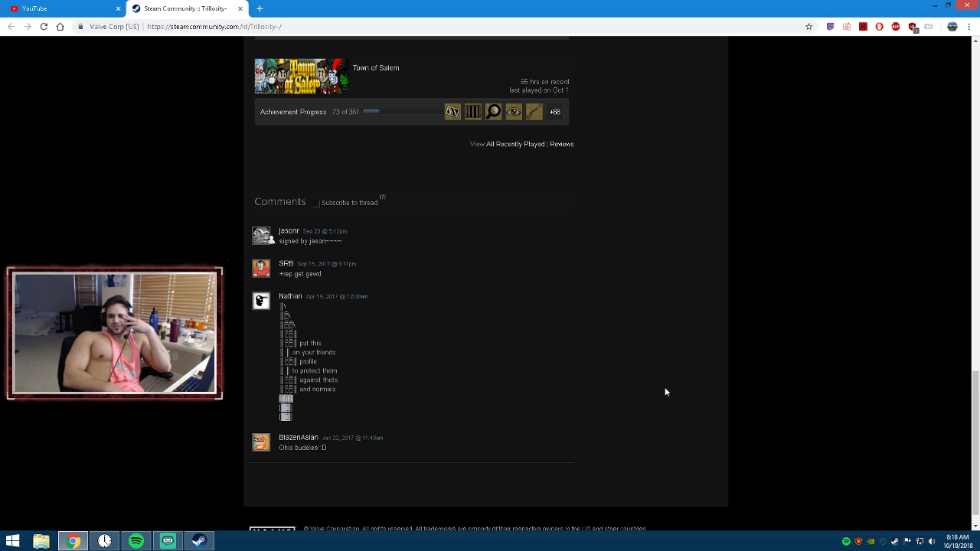980x551 pixels.
Task: Open the taskbar clock and date
Action: [x=958, y=541]
